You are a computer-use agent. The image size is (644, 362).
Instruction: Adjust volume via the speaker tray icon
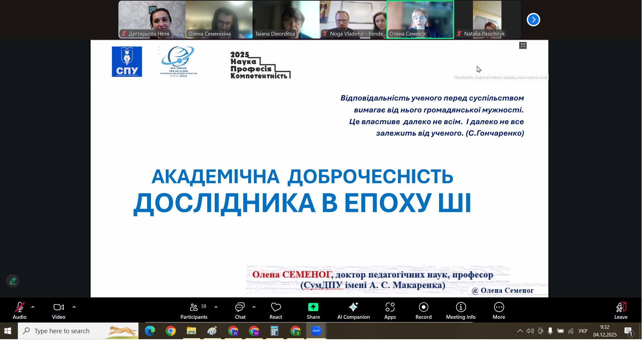point(530,331)
